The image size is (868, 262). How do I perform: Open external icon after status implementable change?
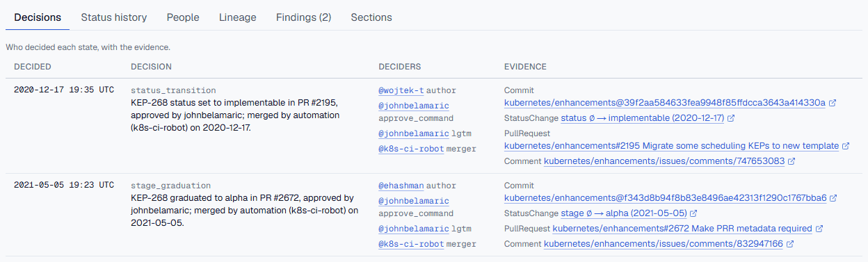731,118
